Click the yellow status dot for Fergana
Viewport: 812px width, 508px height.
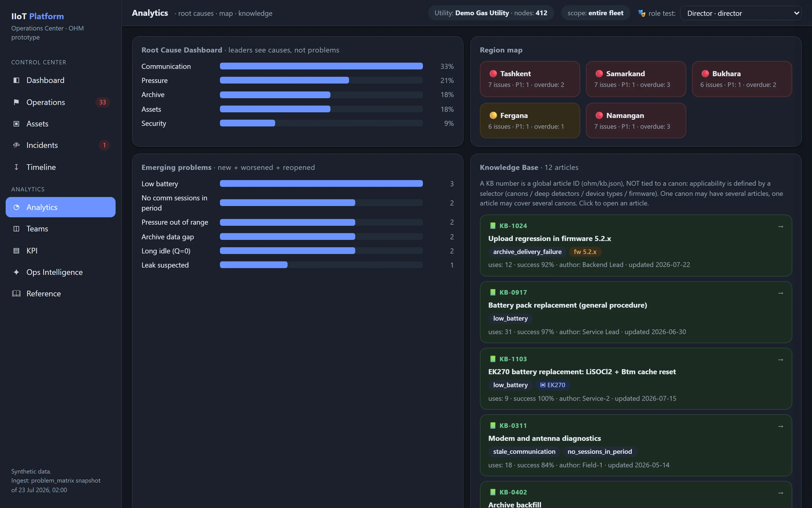tap(493, 115)
